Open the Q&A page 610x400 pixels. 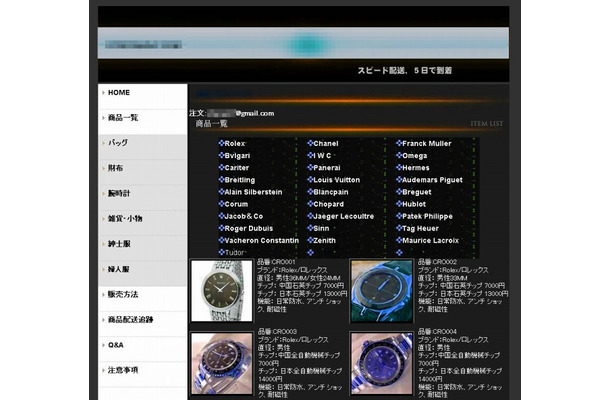[x=116, y=345]
